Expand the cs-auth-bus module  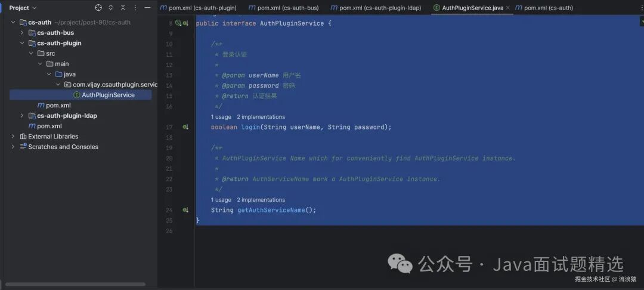pyautogui.click(x=22, y=32)
